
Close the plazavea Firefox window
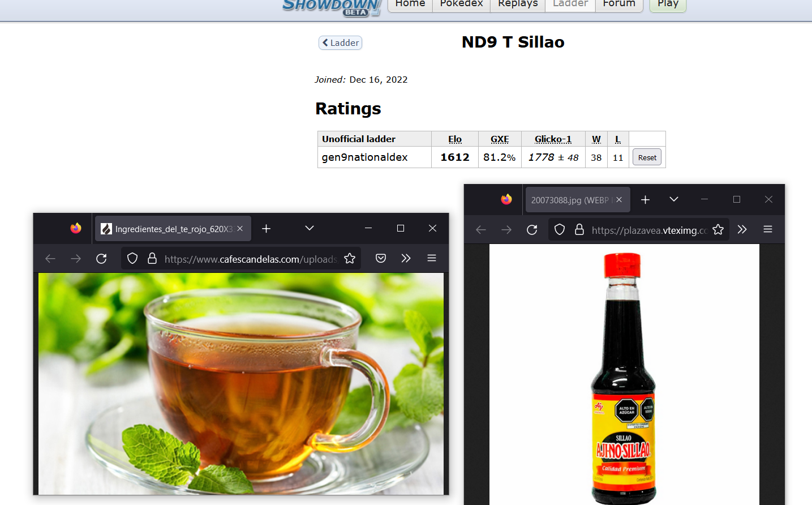[768, 199]
